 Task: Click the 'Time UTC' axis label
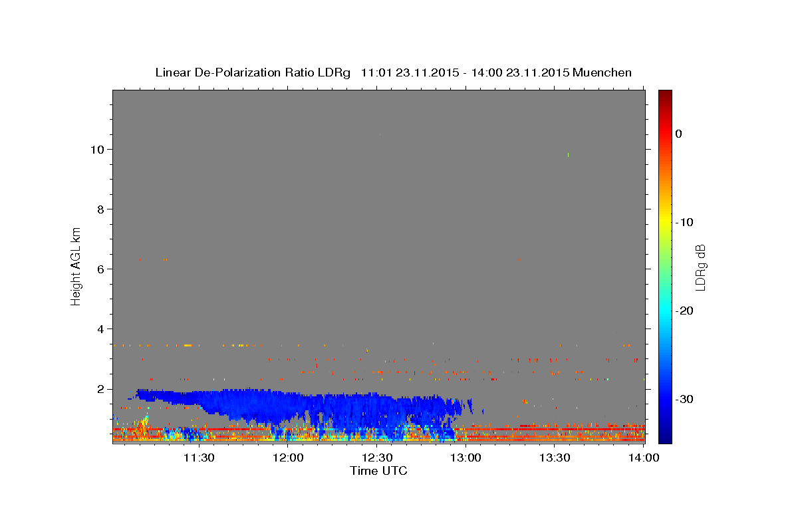tap(378, 471)
